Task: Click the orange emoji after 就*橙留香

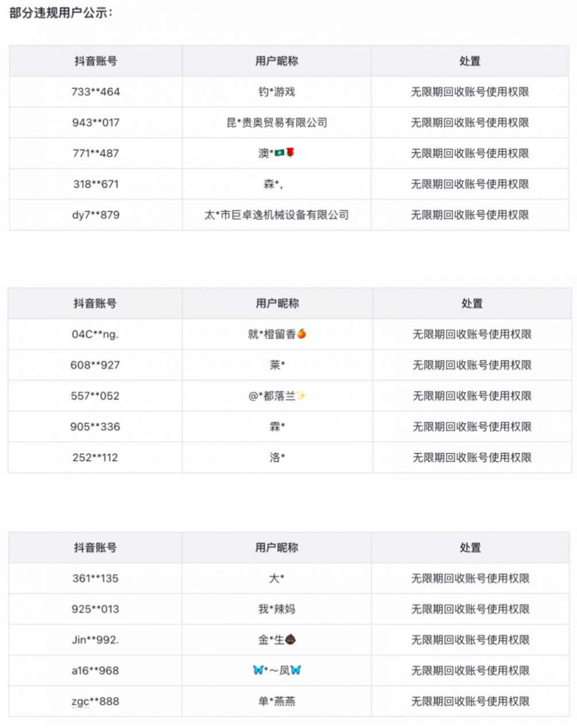Action: point(301,334)
